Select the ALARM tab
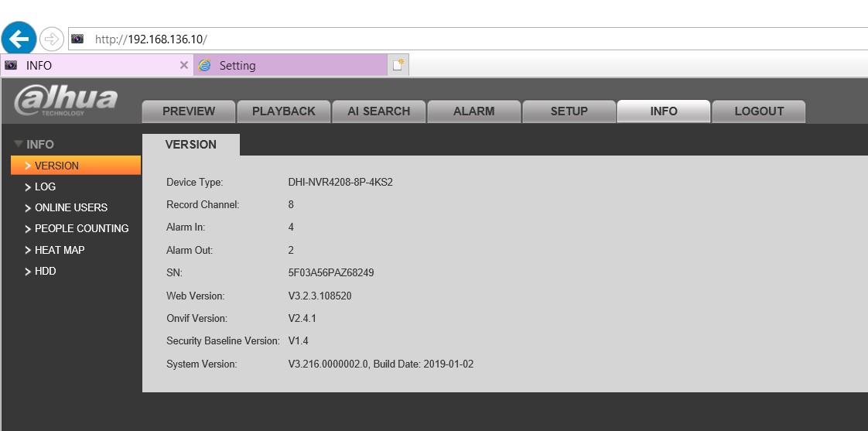 click(x=473, y=111)
